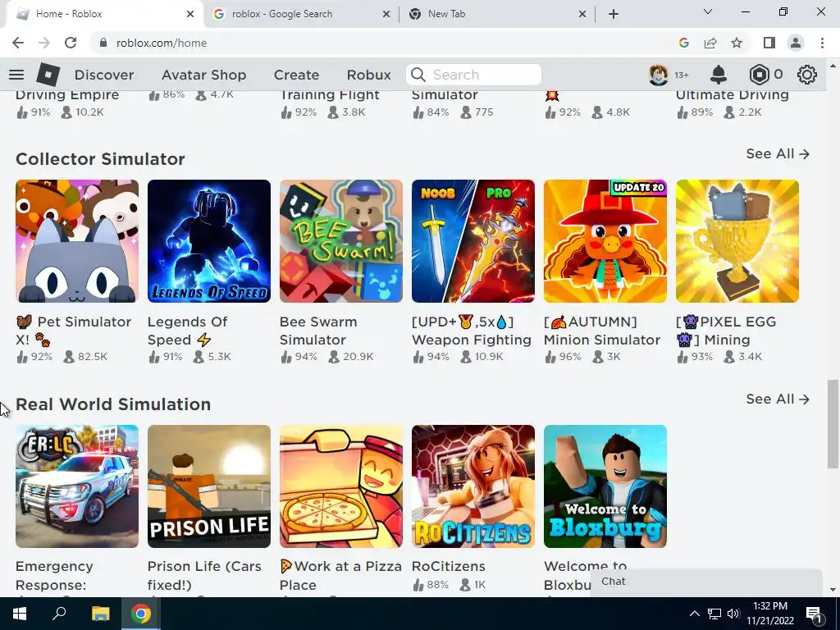Open the Discover menu item
The image size is (840, 630).
[x=104, y=75]
